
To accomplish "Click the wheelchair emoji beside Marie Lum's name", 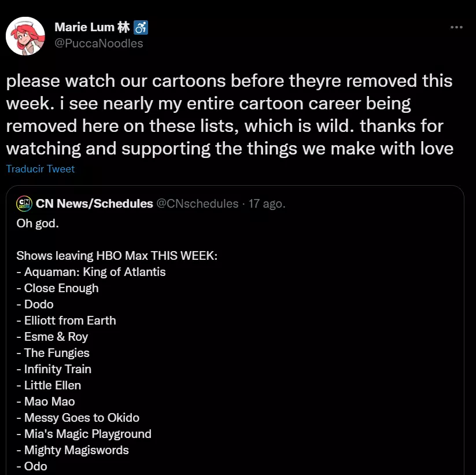I will 141,27.
